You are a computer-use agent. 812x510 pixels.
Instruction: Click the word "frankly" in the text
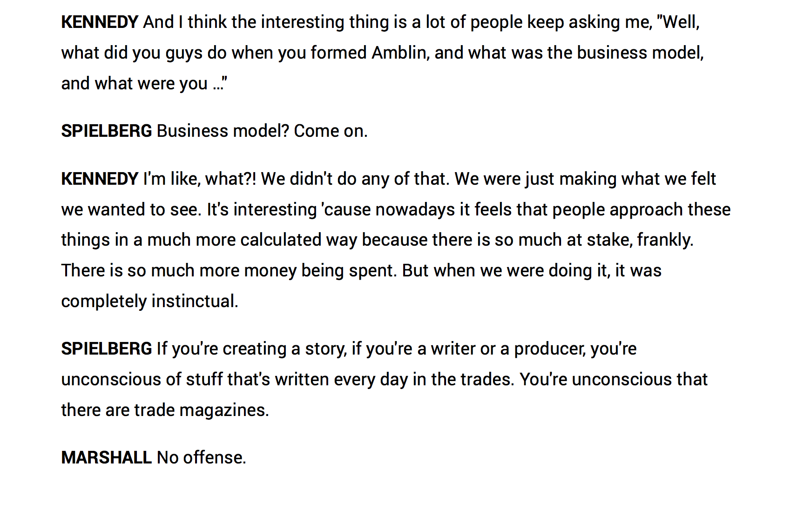(665, 240)
